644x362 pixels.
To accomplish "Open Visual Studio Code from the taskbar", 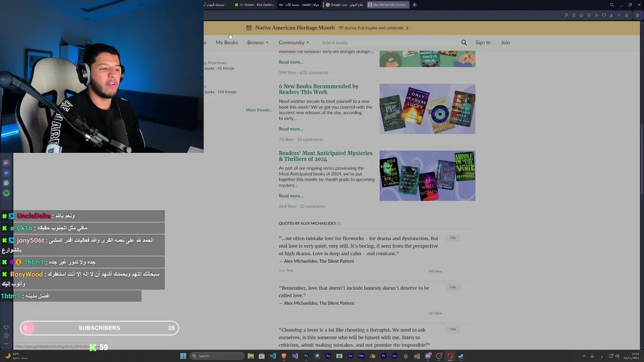I will 273,356.
